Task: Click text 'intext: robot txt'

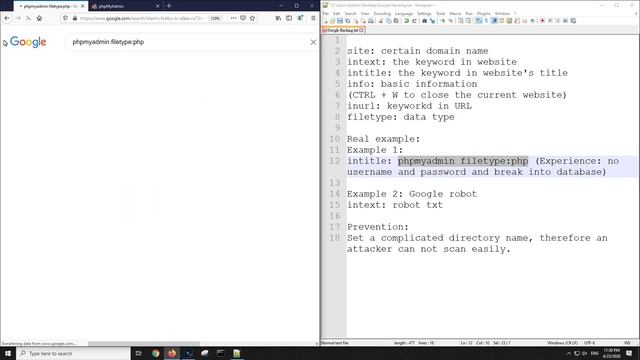Action: (395, 205)
